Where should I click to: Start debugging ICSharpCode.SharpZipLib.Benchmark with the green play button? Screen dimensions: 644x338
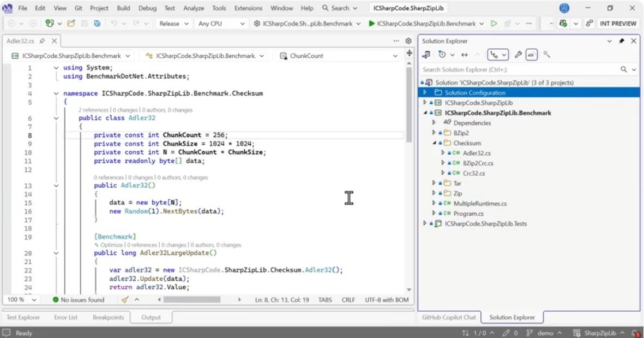[372, 23]
